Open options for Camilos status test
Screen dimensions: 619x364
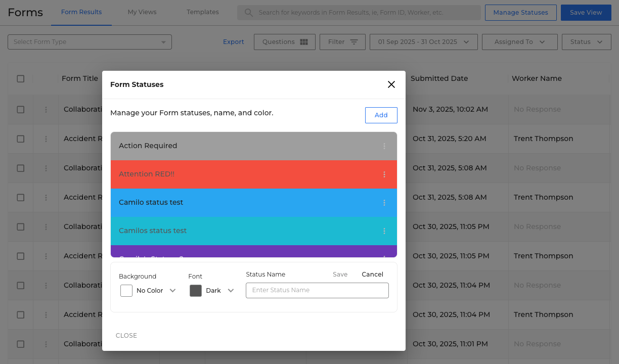coord(384,231)
